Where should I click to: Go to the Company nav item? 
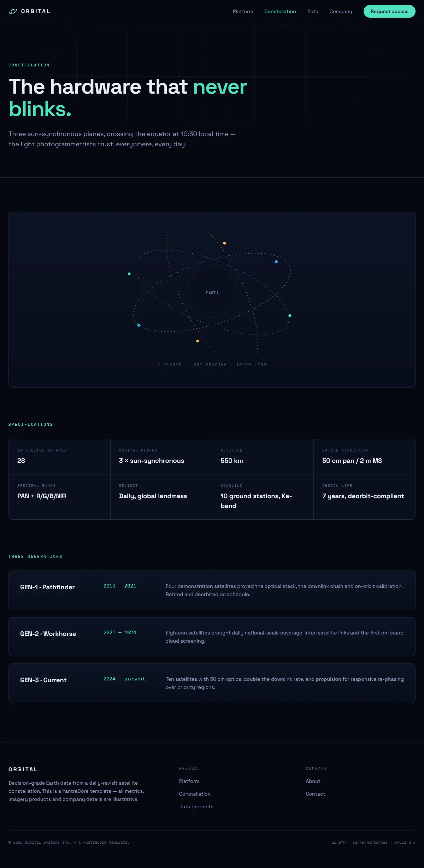click(341, 11)
